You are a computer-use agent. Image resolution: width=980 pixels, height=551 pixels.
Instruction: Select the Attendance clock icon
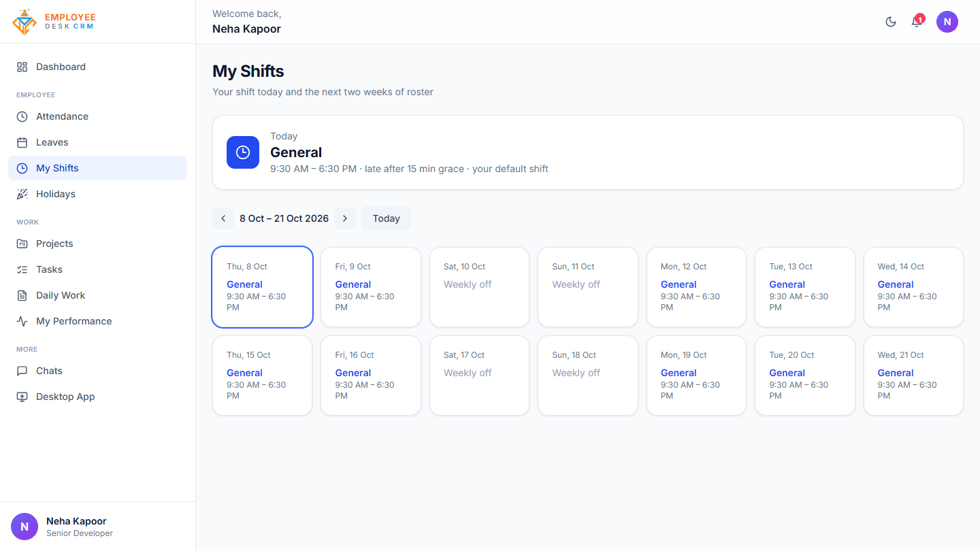click(x=22, y=116)
